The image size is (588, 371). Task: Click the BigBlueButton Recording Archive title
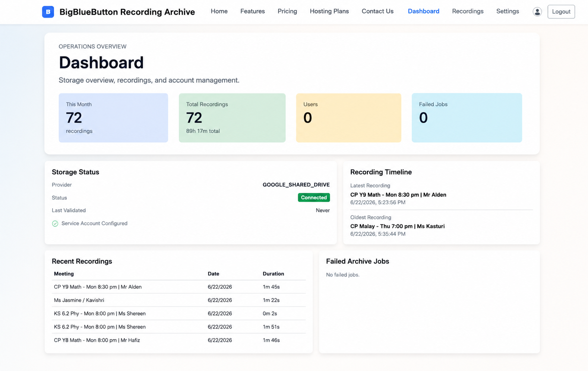tap(127, 12)
